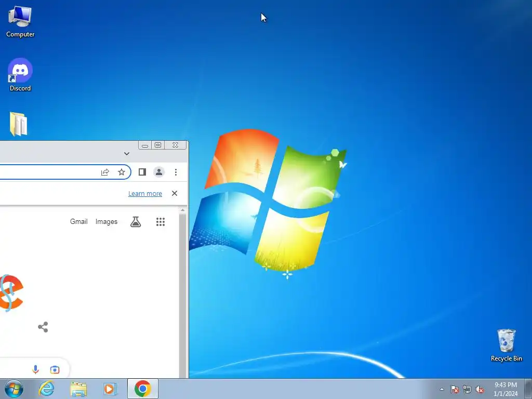
Task: Launch Internet Explorer from the taskbar
Action: 46,389
